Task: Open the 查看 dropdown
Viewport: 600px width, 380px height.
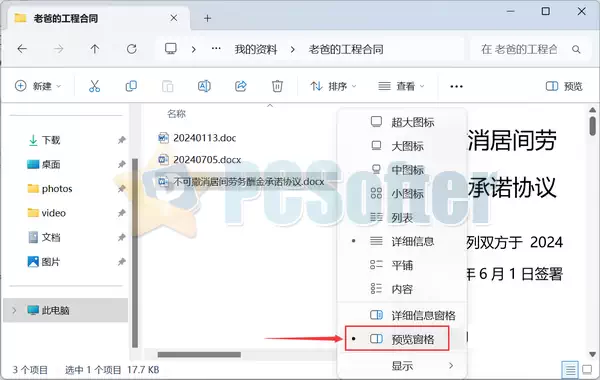Action: (x=401, y=86)
